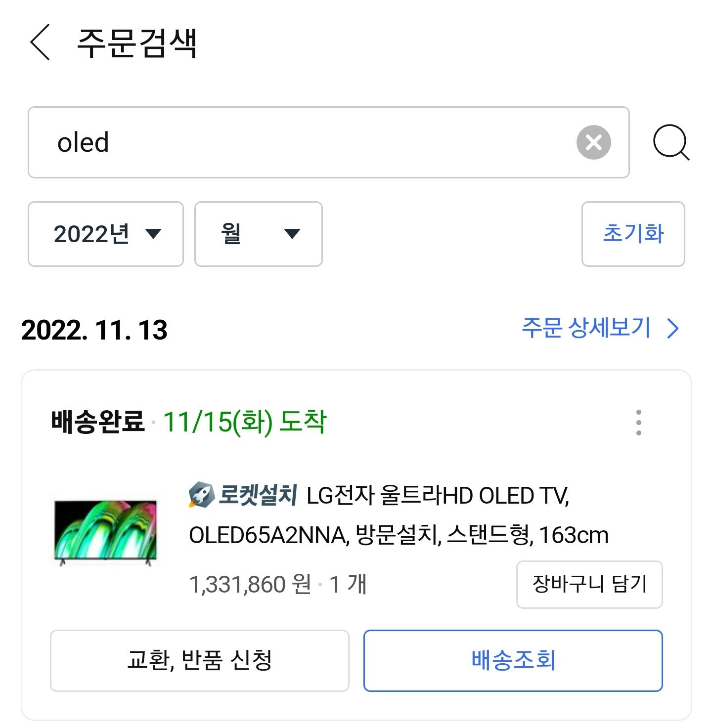The width and height of the screenshot is (712, 728).
Task: Tap the 배송완료 status label
Action: click(98, 422)
